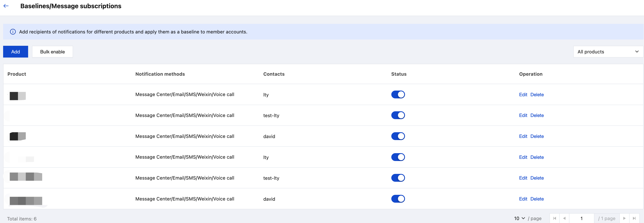
Task: Click the info icon in banner
Action: point(13,32)
